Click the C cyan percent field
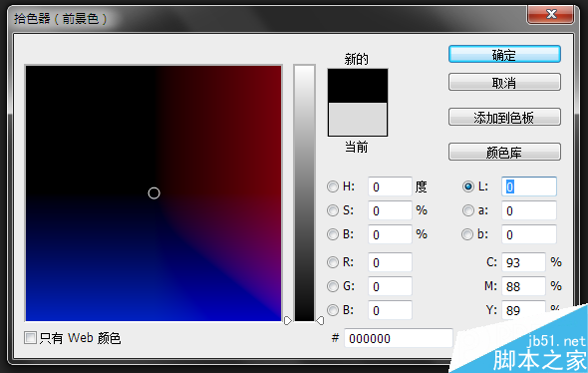The height and width of the screenshot is (373, 588). coord(523,262)
